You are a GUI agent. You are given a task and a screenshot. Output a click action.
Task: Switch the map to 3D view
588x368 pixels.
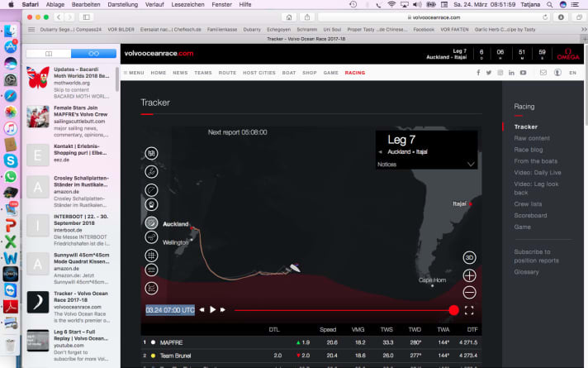[x=469, y=258]
